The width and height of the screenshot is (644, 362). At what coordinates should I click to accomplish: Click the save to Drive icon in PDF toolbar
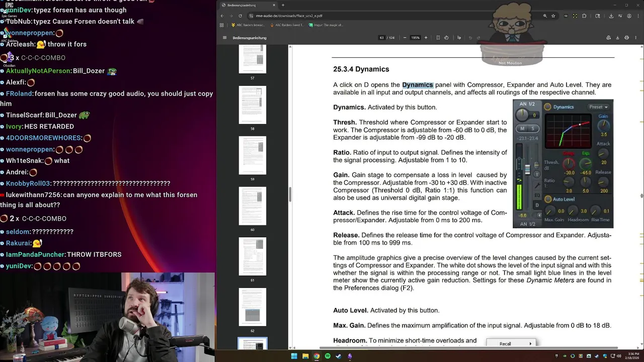[608, 38]
